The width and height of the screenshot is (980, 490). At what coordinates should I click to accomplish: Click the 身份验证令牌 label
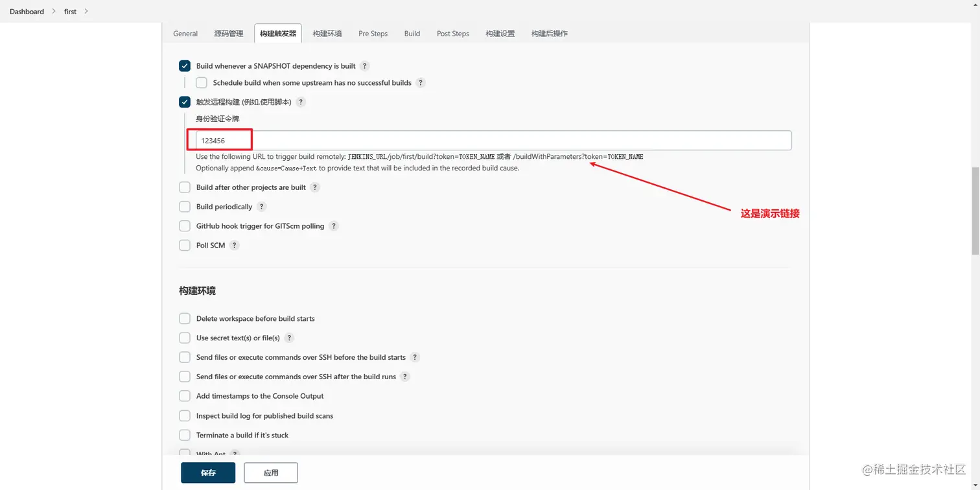[x=218, y=119]
